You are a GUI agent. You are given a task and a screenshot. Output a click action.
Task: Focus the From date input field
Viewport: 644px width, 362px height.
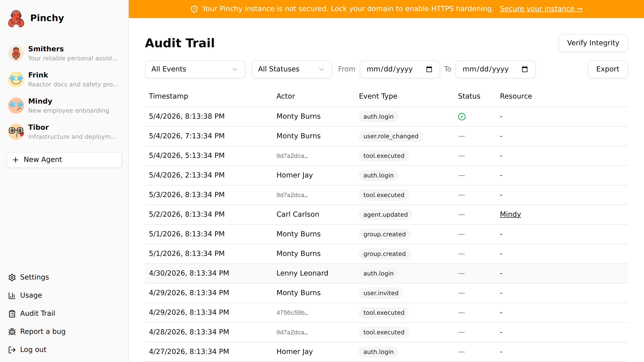(x=400, y=69)
